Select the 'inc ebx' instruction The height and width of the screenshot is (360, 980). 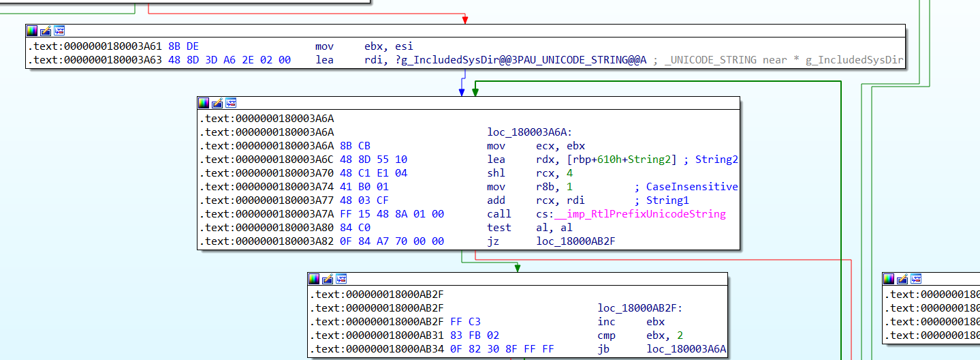(631, 322)
